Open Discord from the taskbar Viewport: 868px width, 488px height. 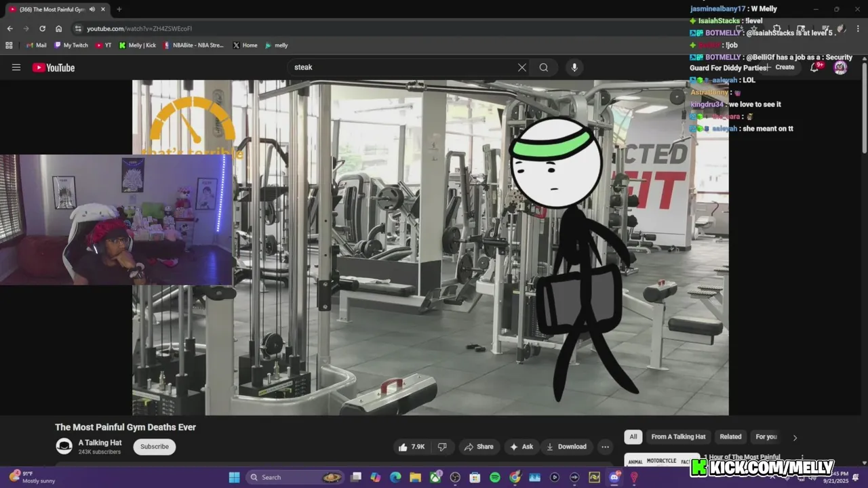click(614, 477)
